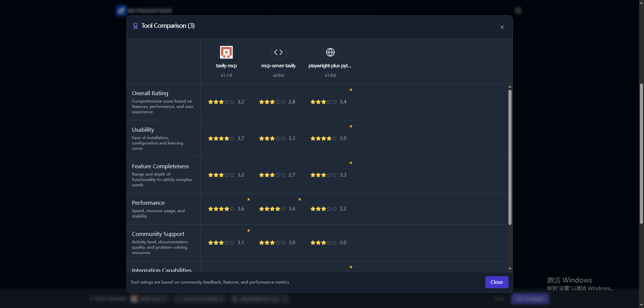644x308 pixels.
Task: Click the Usability value 3.9
Action: click(x=343, y=138)
